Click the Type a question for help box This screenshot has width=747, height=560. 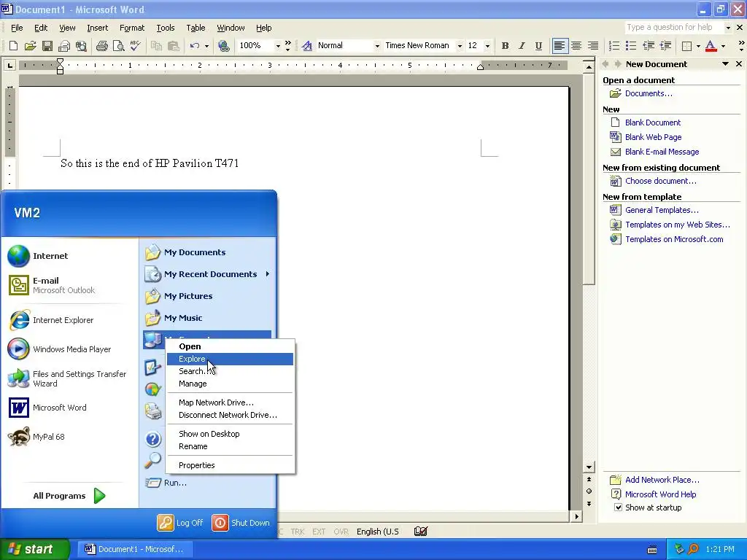click(673, 28)
